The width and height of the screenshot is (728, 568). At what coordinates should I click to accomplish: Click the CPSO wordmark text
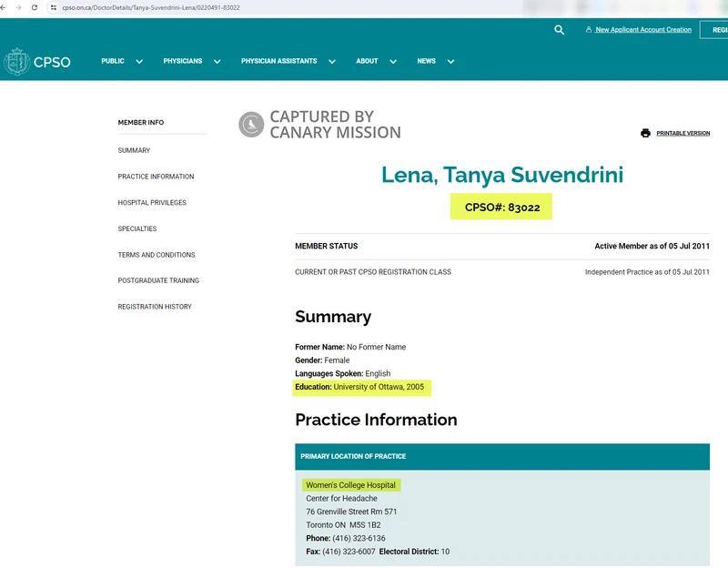[52, 62]
